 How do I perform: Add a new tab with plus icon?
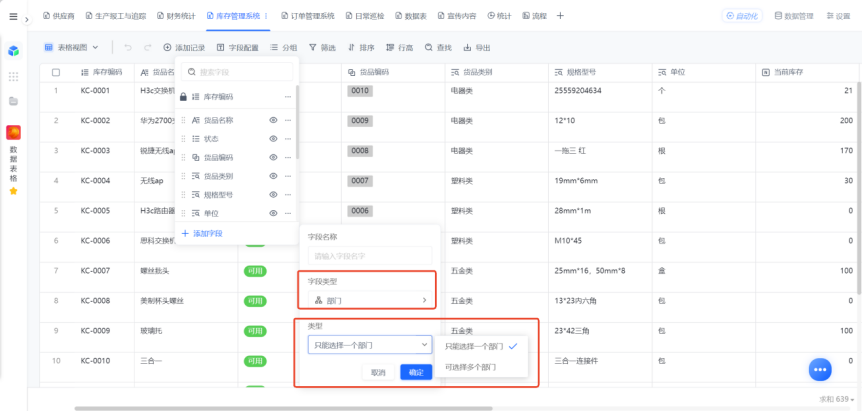pyautogui.click(x=560, y=16)
